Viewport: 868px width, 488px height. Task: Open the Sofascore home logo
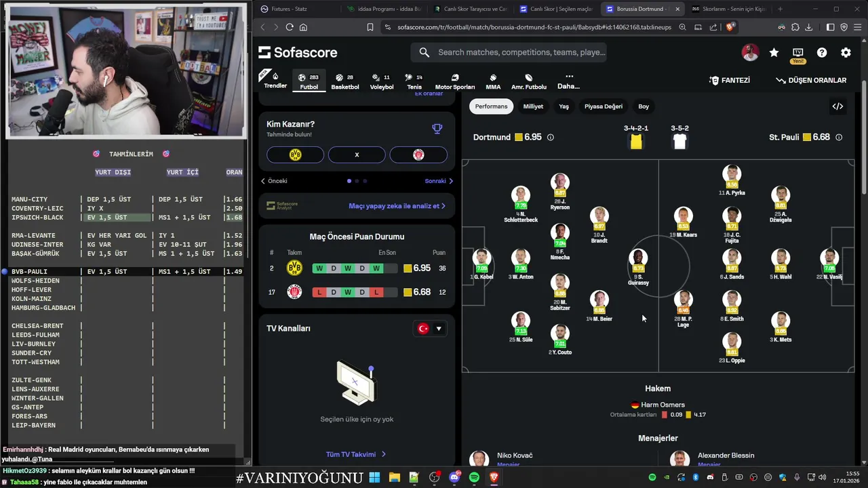pos(298,52)
